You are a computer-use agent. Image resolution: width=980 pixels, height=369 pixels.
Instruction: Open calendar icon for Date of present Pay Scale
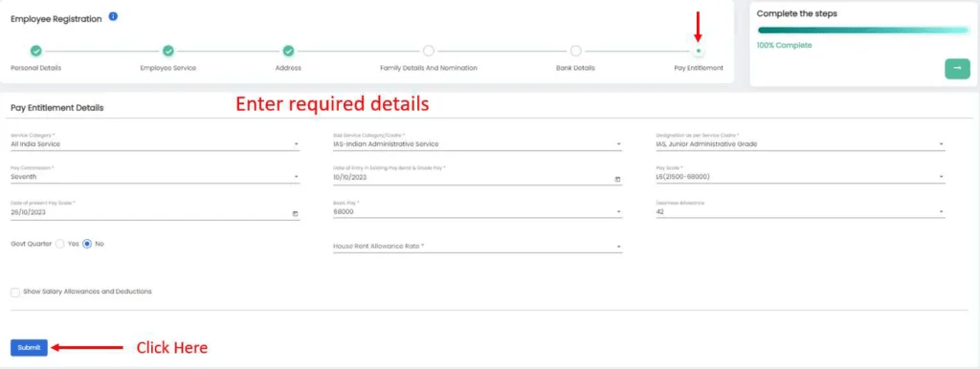295,213
